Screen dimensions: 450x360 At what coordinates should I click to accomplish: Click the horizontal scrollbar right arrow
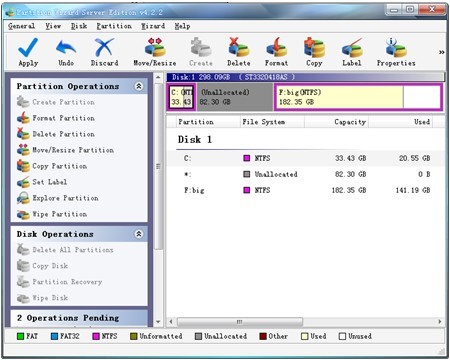[x=440, y=322]
